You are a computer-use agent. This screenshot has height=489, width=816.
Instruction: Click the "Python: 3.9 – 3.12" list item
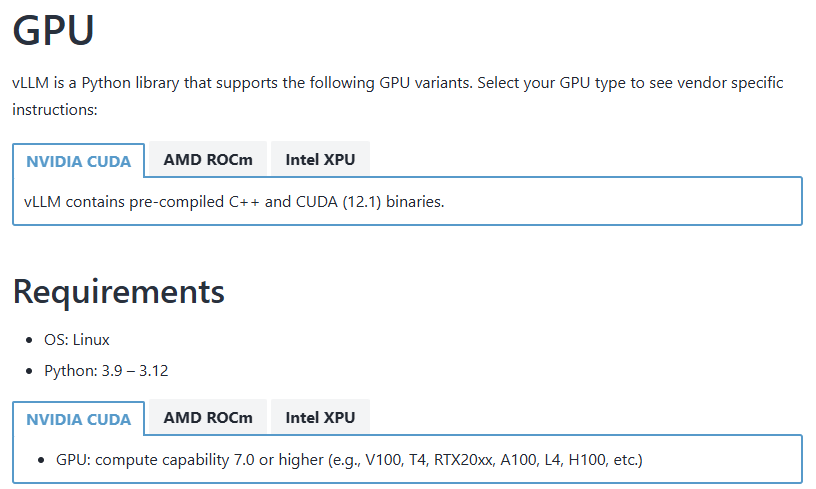pyautogui.click(x=106, y=371)
